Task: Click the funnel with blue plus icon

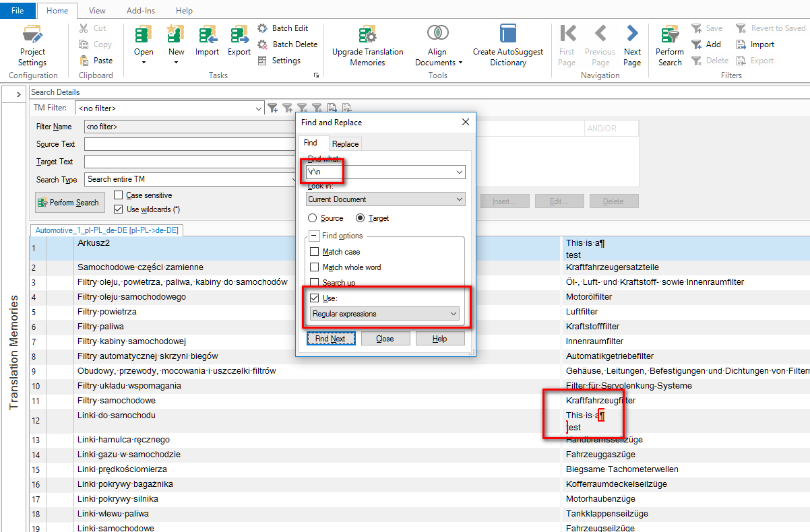Action: [272, 108]
